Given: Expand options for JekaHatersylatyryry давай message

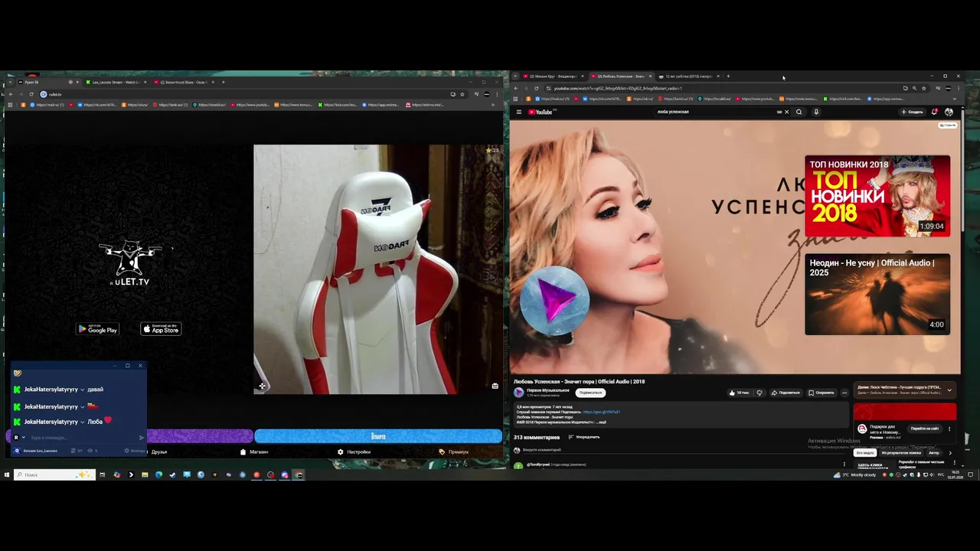Looking at the screenshot, I should point(82,390).
